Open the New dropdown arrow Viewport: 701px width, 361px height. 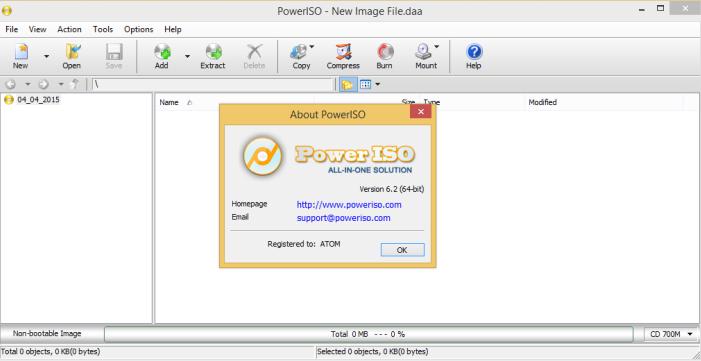pyautogui.click(x=46, y=56)
